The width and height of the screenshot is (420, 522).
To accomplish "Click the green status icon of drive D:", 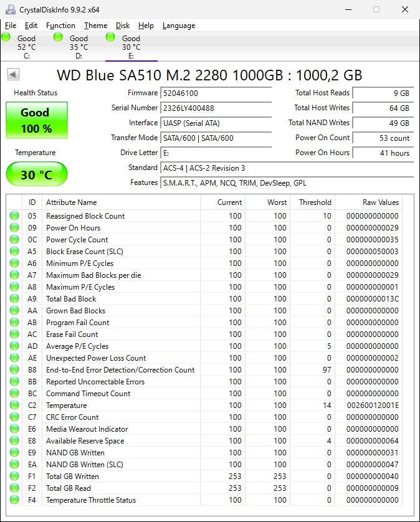I will (x=58, y=37).
